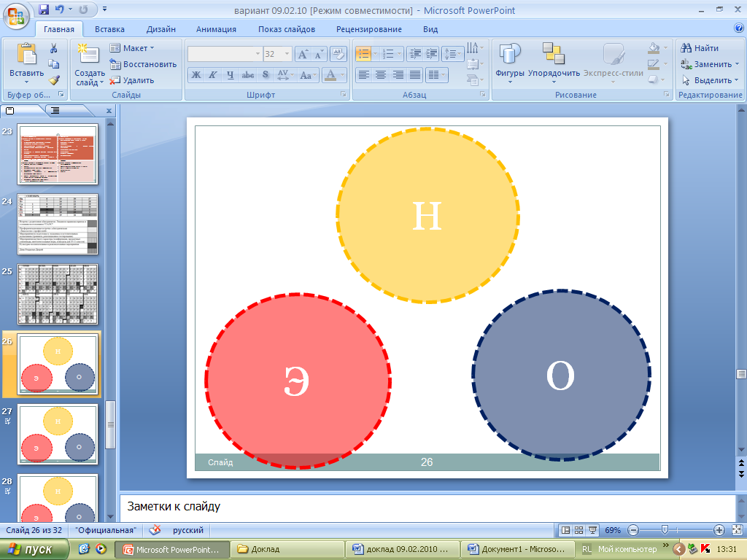The height and width of the screenshot is (560, 747).
Task: Open the undo history dropdown arrow
Action: pos(70,9)
